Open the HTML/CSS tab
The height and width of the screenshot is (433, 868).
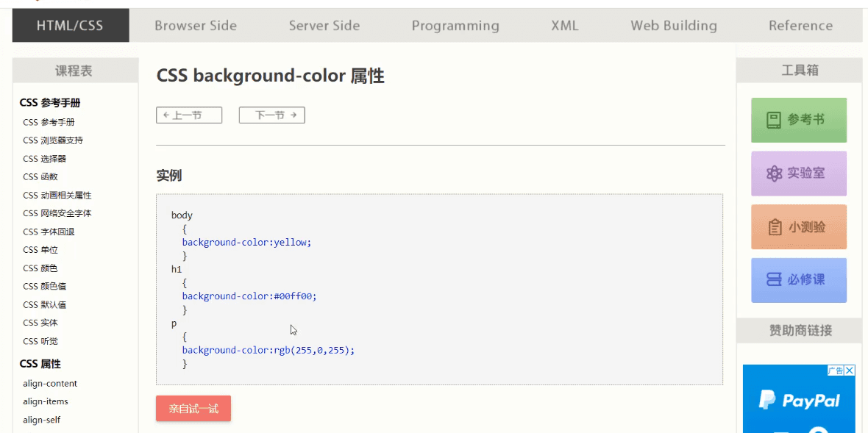(x=71, y=26)
